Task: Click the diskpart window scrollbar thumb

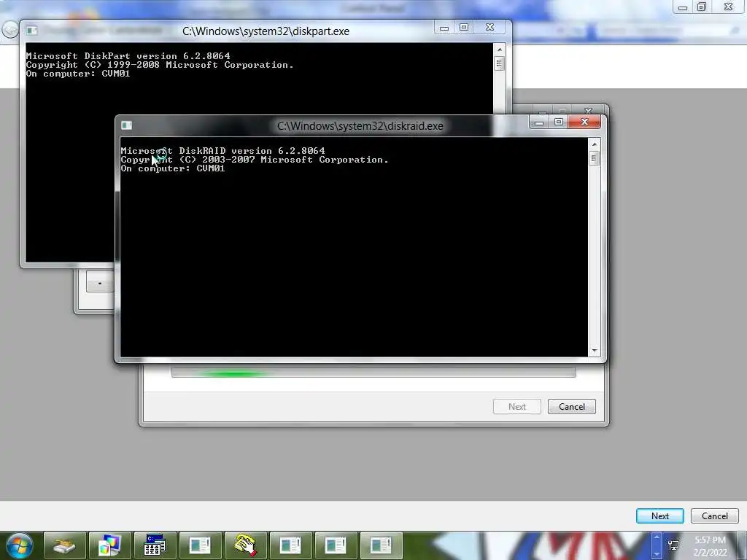Action: 499,64
